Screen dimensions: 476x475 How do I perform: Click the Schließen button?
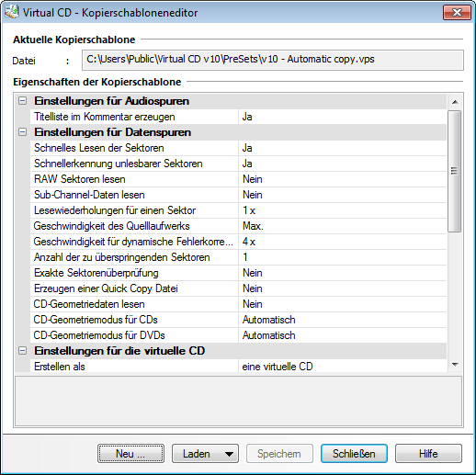[354, 454]
